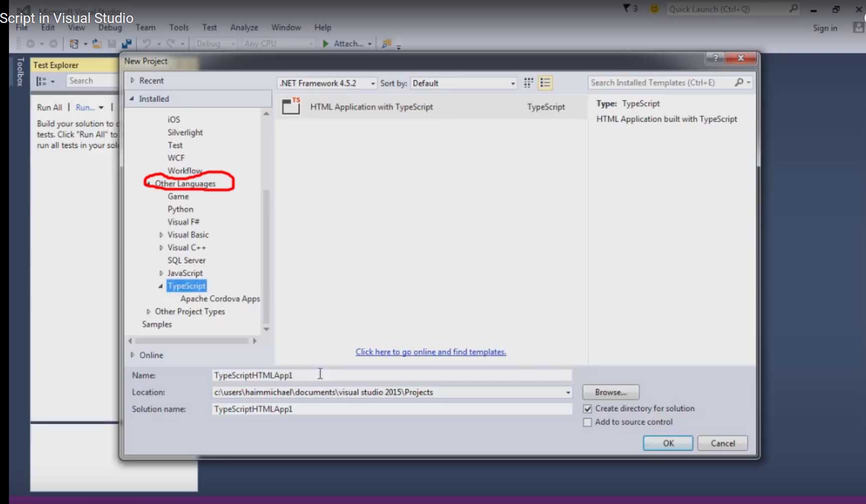This screenshot has height=504, width=866.
Task: Expand the Other Project Types node
Action: tap(148, 312)
